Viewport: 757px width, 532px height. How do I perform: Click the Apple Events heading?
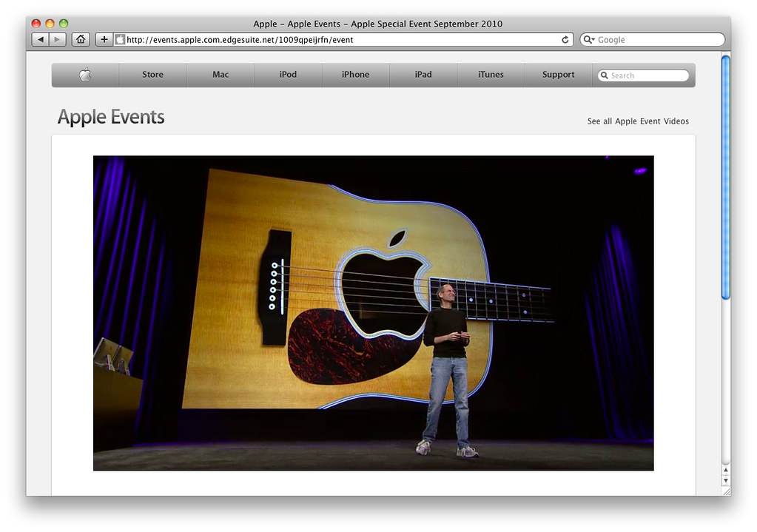pyautogui.click(x=111, y=118)
